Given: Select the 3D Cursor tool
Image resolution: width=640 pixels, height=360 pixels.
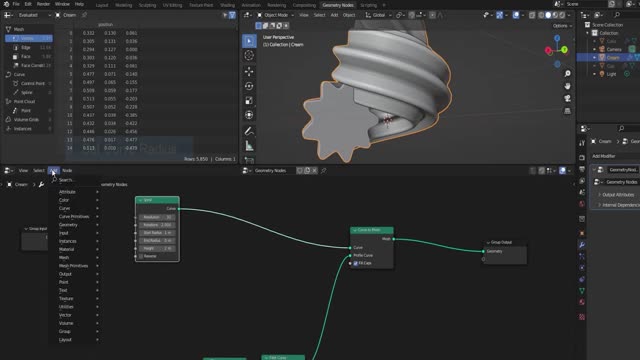Looking at the screenshot, I should click(249, 55).
